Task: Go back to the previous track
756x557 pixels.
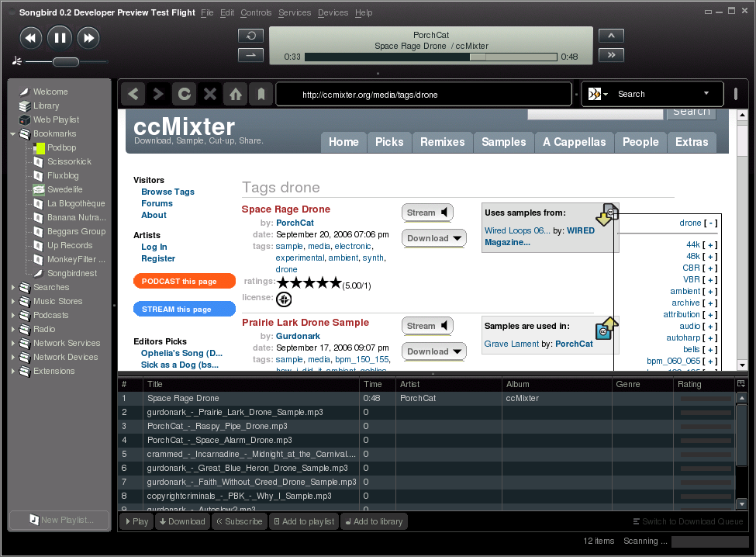Action: [x=30, y=37]
